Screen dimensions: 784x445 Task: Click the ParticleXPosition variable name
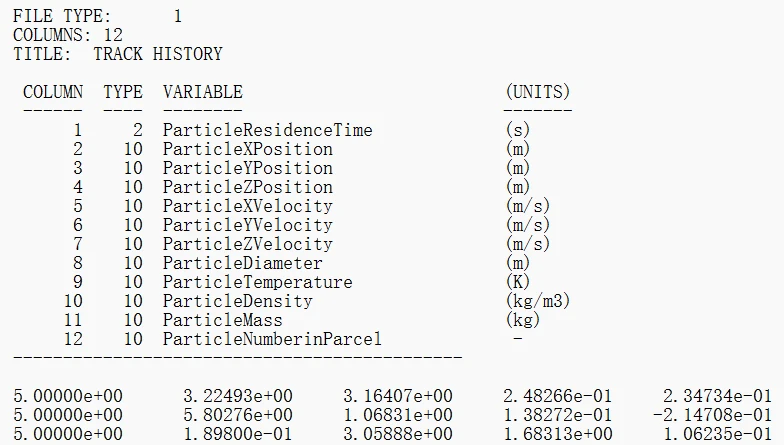point(248,149)
